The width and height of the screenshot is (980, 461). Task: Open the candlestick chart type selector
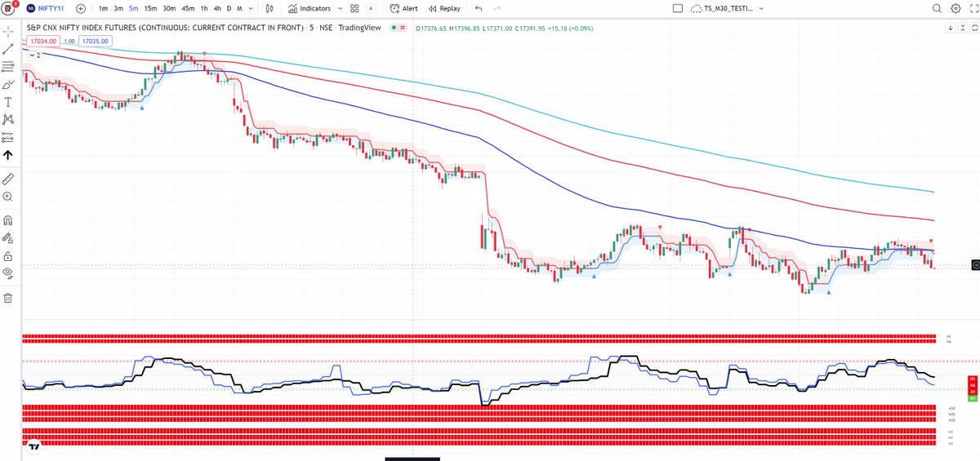coord(268,8)
